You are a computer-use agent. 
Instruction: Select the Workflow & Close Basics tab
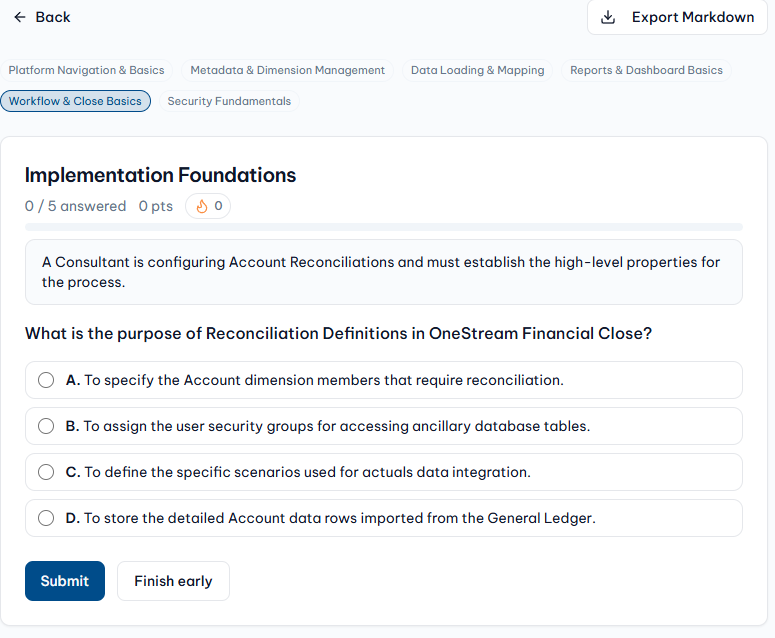click(76, 101)
